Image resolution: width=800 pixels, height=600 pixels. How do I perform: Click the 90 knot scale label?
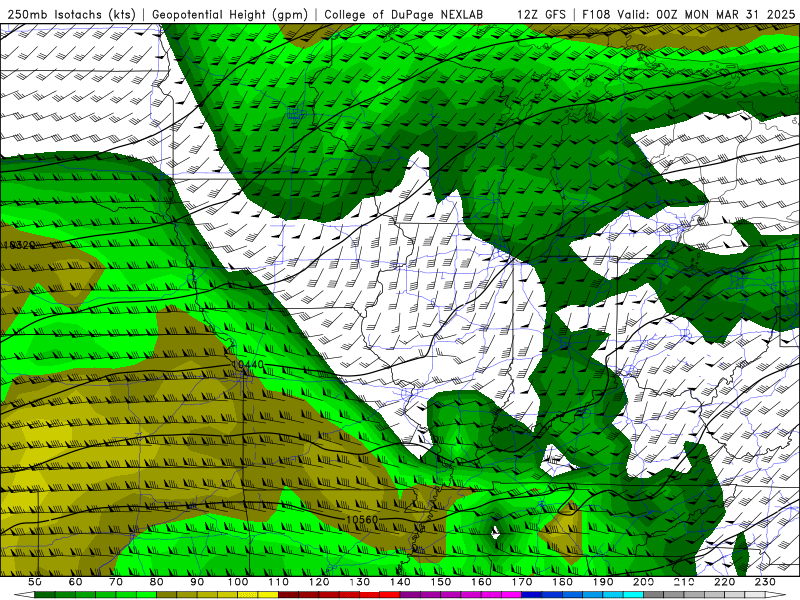coord(197,582)
